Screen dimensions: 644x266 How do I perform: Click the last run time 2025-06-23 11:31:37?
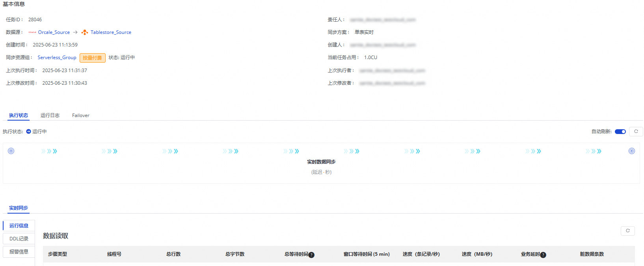pos(65,71)
